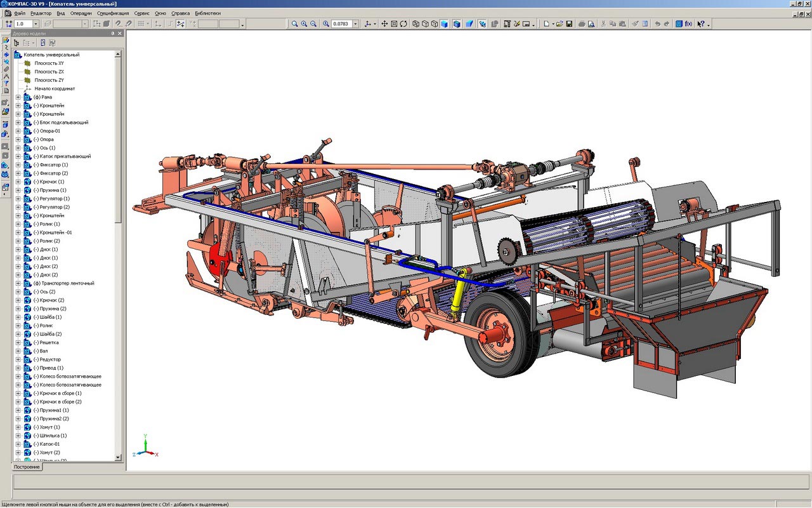Viewport: 812px width, 508px height.
Task: Switch to the Построение tab
Action: click(27, 467)
